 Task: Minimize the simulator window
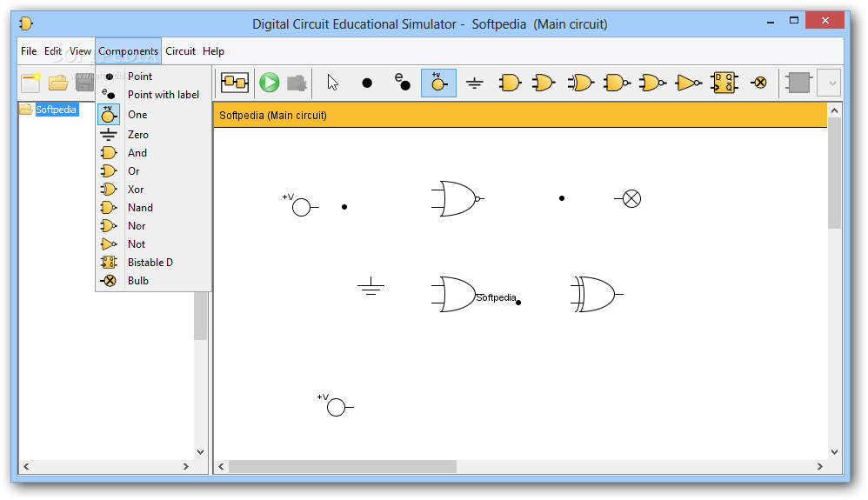tap(770, 22)
